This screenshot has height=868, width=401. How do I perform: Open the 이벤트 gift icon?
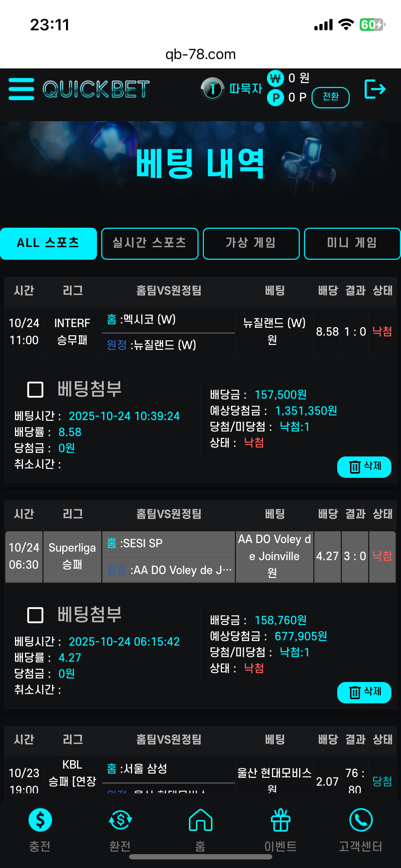[281, 820]
